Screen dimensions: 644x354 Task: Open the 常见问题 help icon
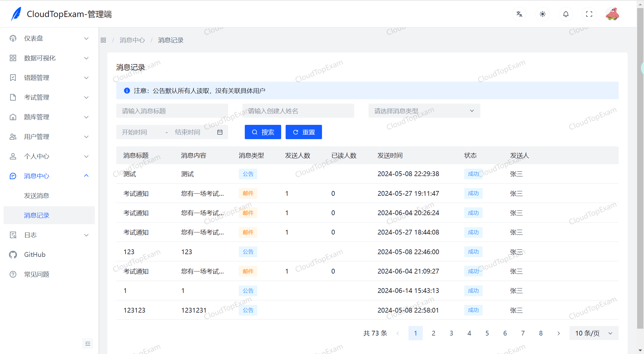coord(13,274)
